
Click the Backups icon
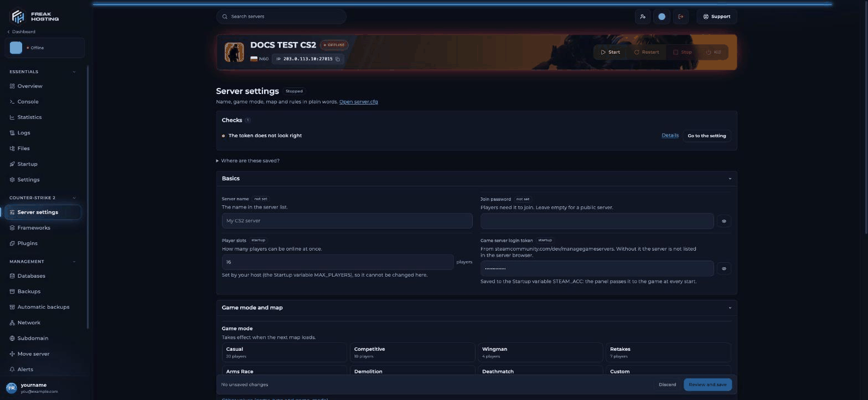(12, 292)
